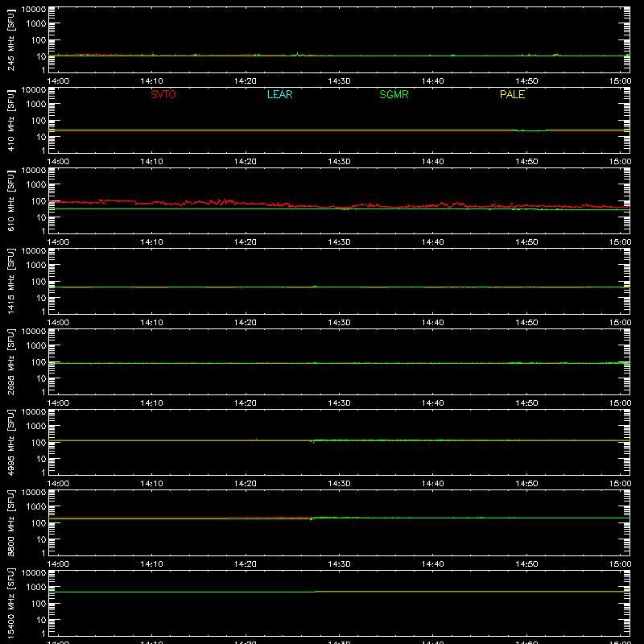Click the 10000 tick on the 2695 MHz axis
Image resolution: width=644 pixels, height=644 pixels.
click(x=34, y=332)
